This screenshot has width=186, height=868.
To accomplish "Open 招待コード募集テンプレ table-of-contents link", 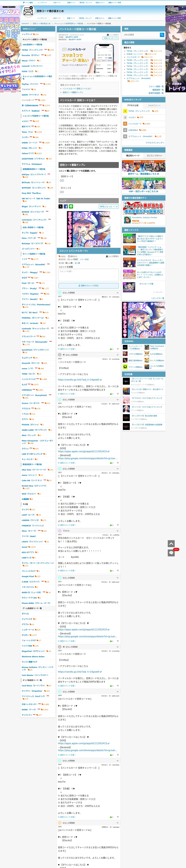I will [x=73, y=92].
